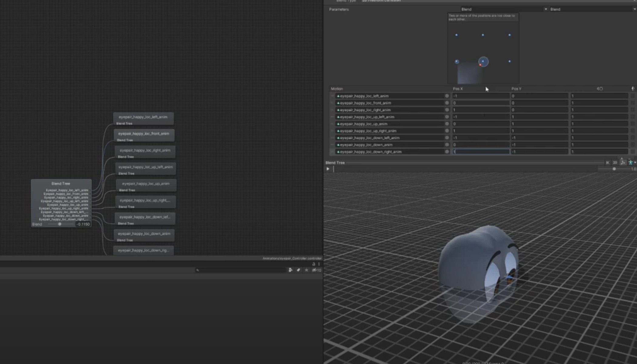Image resolution: width=637 pixels, height=364 pixels.
Task: Edit Pos X for eyepair_happy_loc_down_right_anim
Action: click(481, 152)
